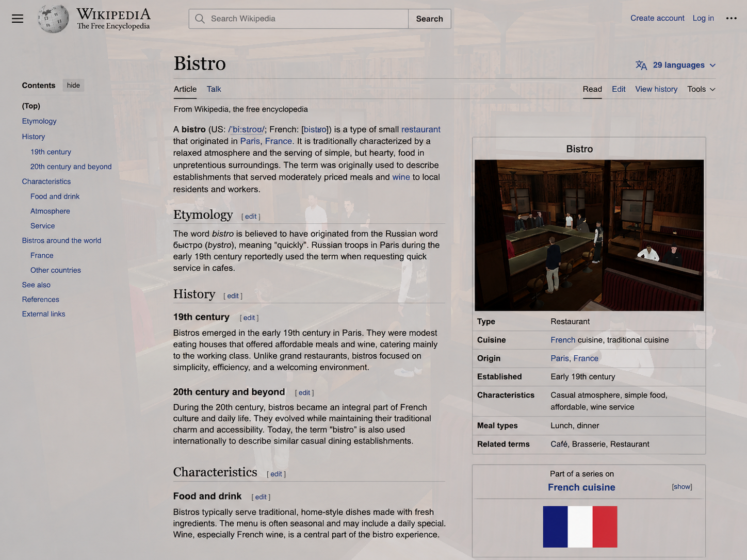
Task: Jump to France in the contents sidebar
Action: [42, 255]
